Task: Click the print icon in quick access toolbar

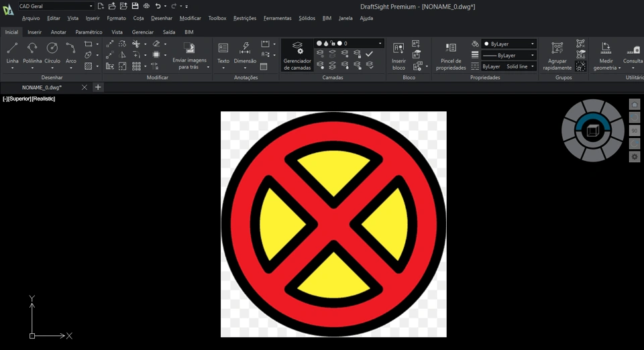Action: tap(146, 6)
